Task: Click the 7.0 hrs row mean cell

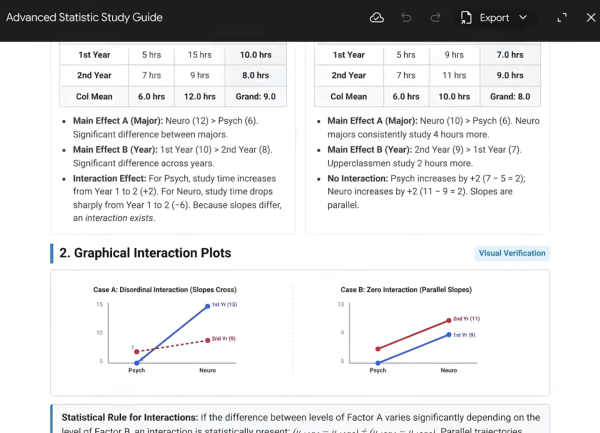Action: 510,55
